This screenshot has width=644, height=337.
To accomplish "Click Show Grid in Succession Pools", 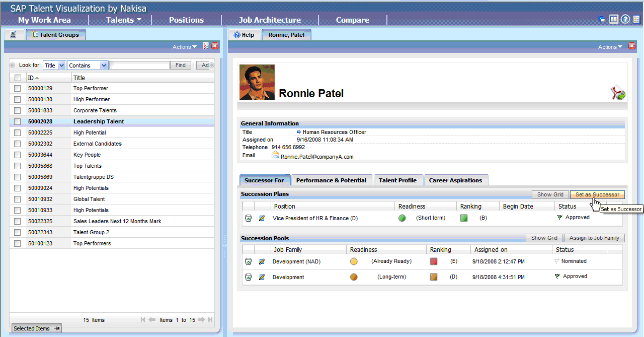I will click(x=544, y=238).
